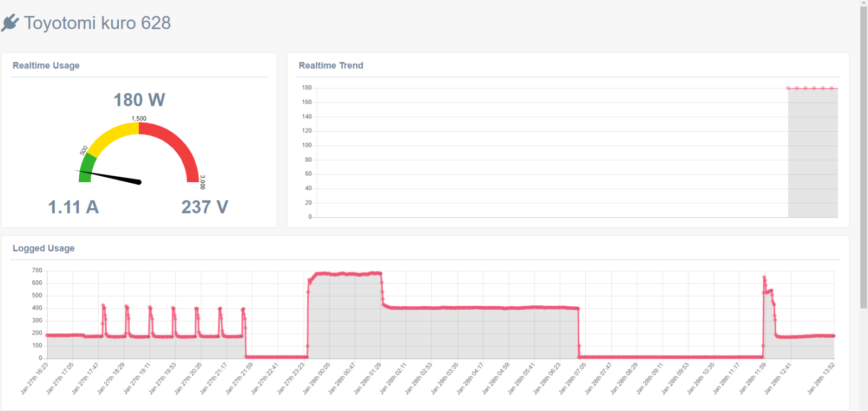The width and height of the screenshot is (868, 411).
Task: Click the Jan 27th 21:59 axis label
Action: pos(239,378)
